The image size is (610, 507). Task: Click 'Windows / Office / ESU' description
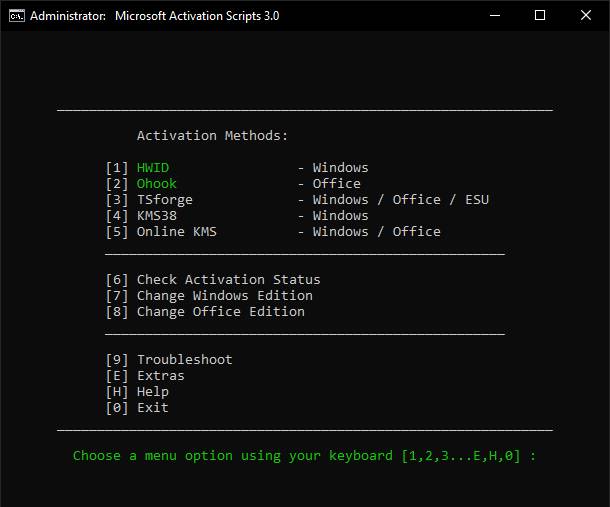tap(401, 200)
